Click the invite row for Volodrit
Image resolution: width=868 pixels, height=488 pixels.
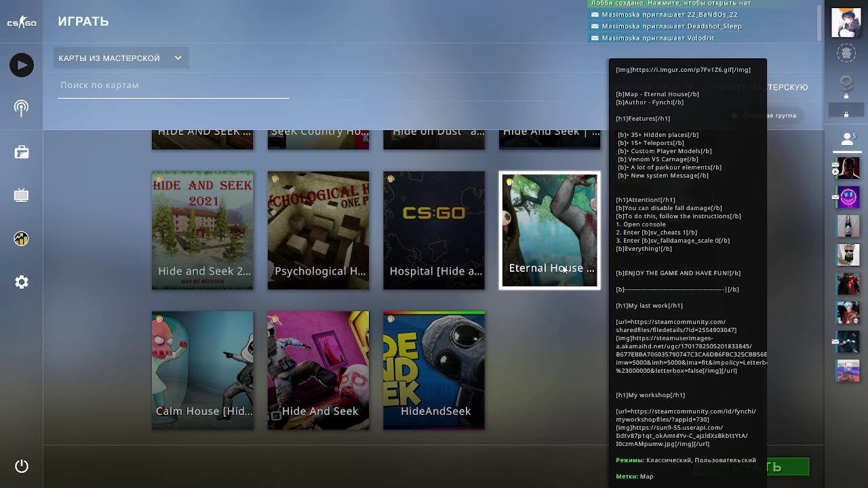click(x=702, y=38)
